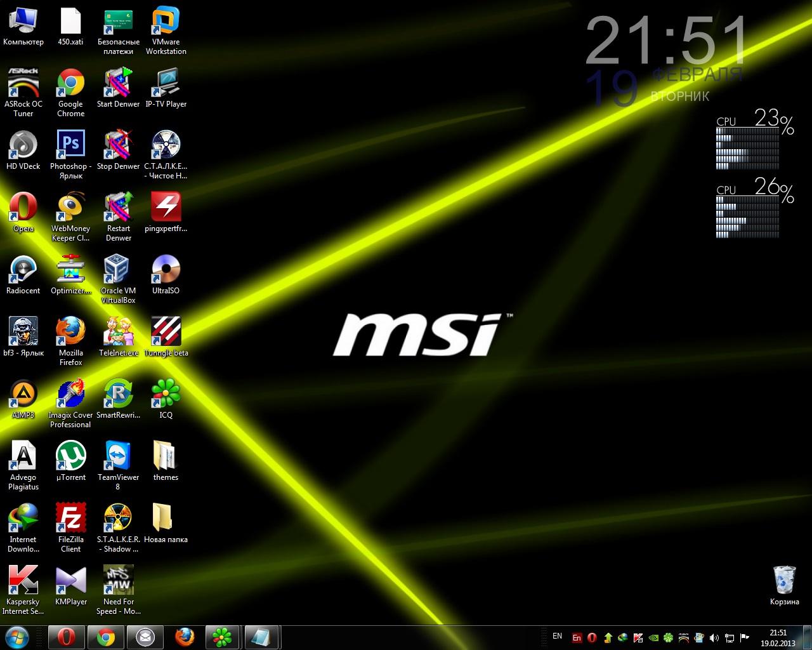
Task: Launch the VMware Workstation desktop icon
Action: pyautogui.click(x=166, y=21)
